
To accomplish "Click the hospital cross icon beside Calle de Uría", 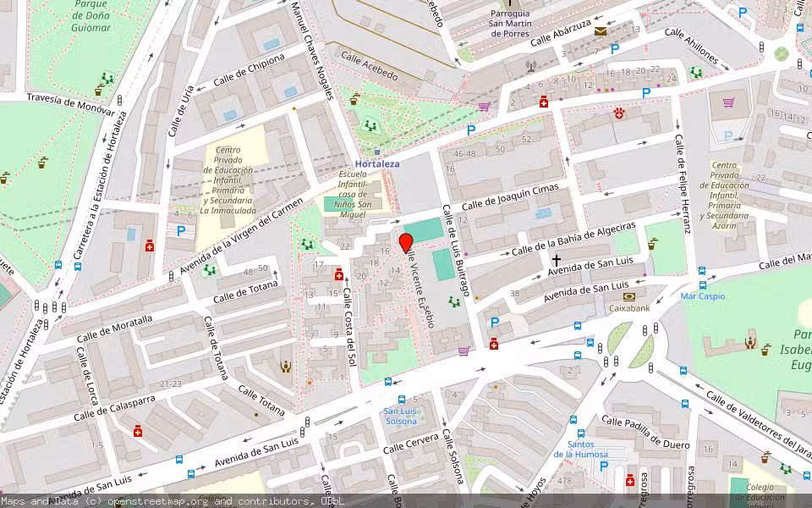I will (x=150, y=247).
